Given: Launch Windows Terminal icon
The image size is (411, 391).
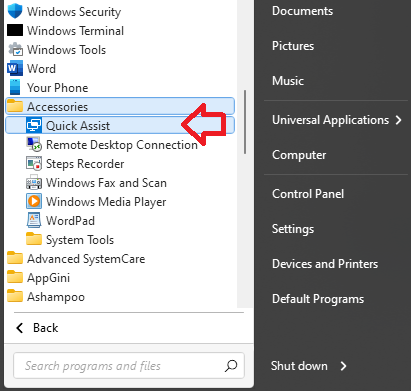Looking at the screenshot, I should click(15, 30).
